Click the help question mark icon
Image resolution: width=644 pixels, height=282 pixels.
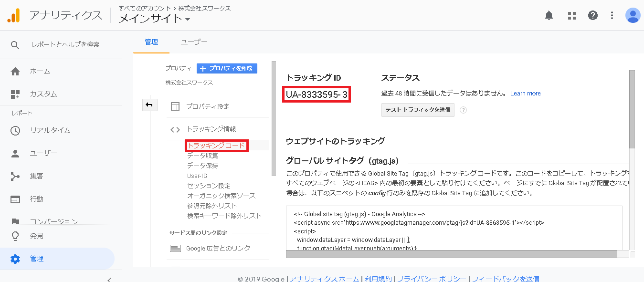(x=593, y=16)
